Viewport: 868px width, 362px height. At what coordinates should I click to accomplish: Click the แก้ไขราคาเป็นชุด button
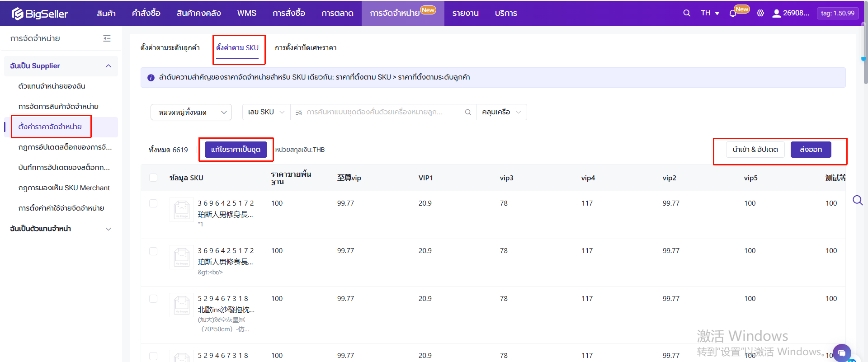[236, 150]
